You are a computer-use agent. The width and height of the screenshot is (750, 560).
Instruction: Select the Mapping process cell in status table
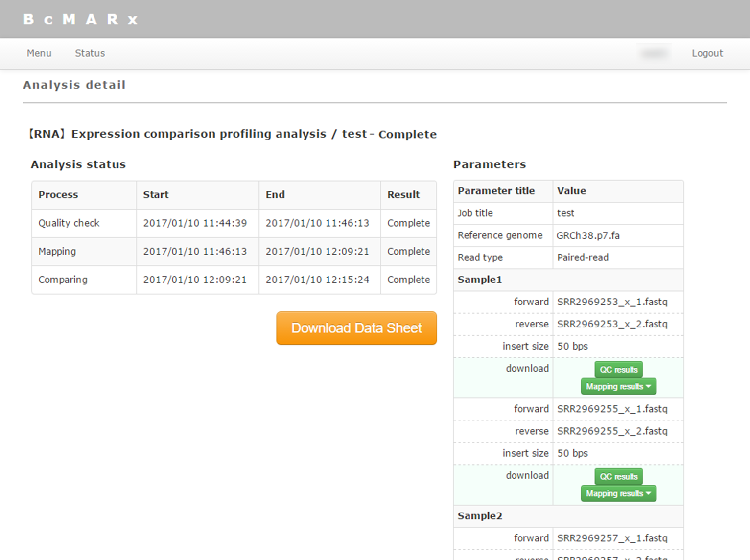pos(57,252)
